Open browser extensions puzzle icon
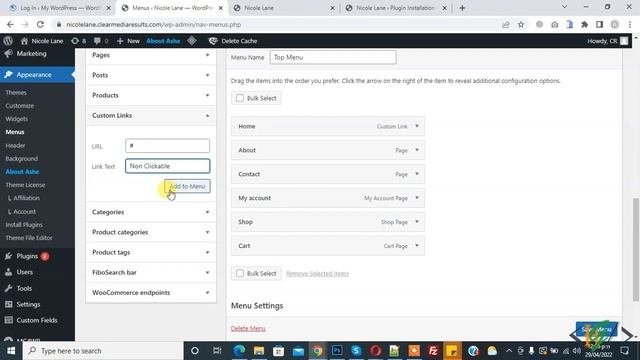Image resolution: width=640 pixels, height=360 pixels. click(x=584, y=24)
